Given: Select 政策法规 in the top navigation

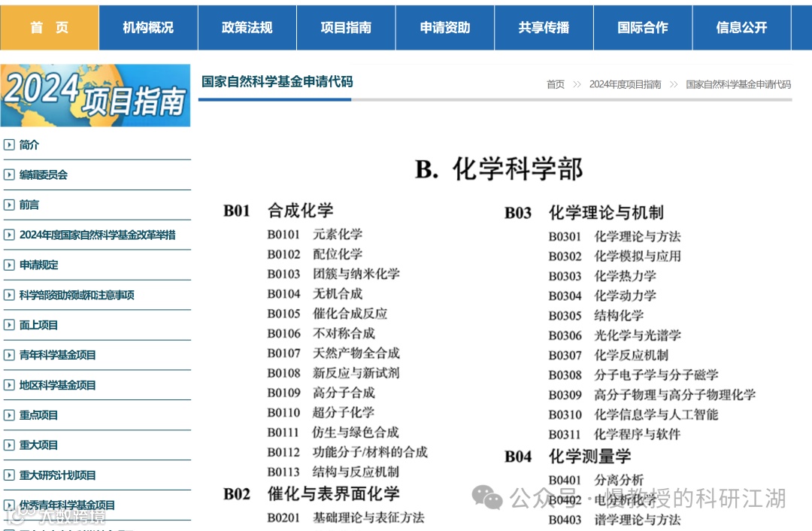Looking at the screenshot, I should click(x=247, y=28).
